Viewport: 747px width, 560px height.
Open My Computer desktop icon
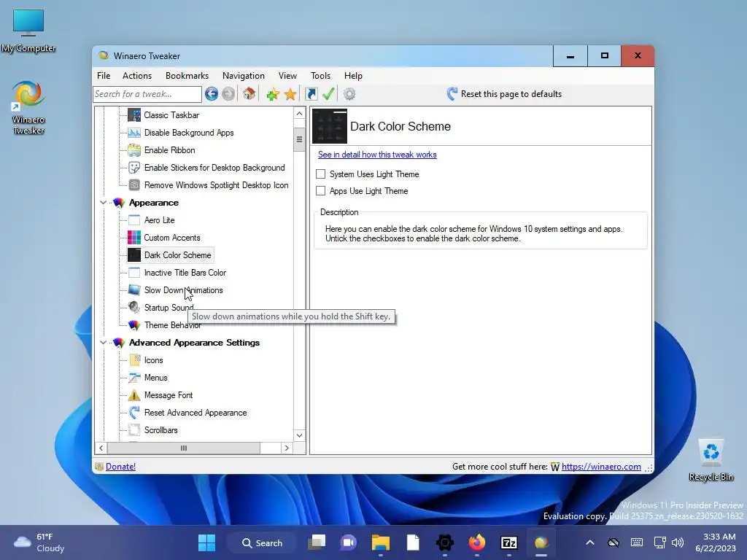[x=28, y=31]
